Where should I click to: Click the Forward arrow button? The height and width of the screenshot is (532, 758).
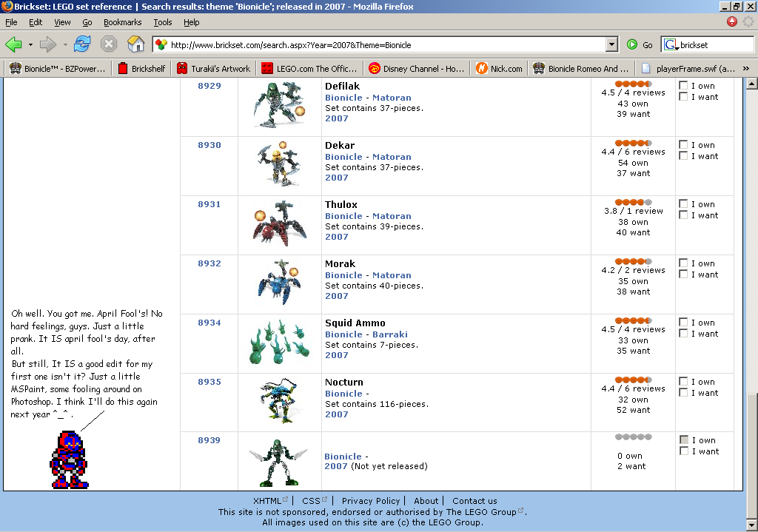click(x=48, y=44)
